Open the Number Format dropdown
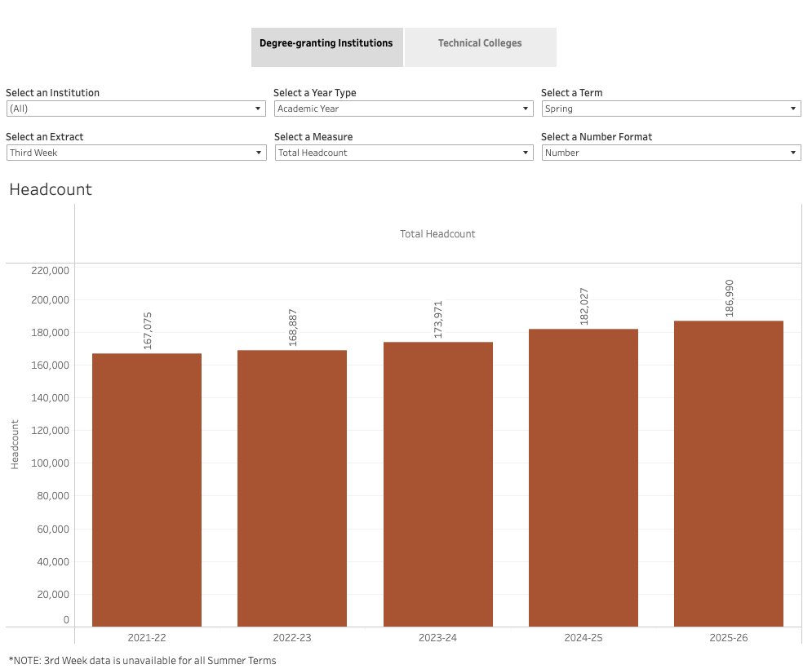Image resolution: width=812 pixels, height=669 pixels. (671, 153)
